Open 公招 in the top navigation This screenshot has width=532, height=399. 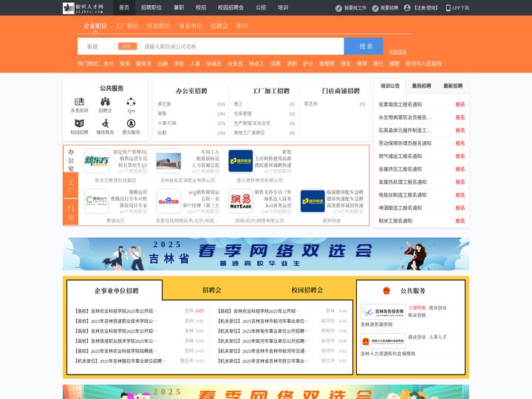[261, 7]
